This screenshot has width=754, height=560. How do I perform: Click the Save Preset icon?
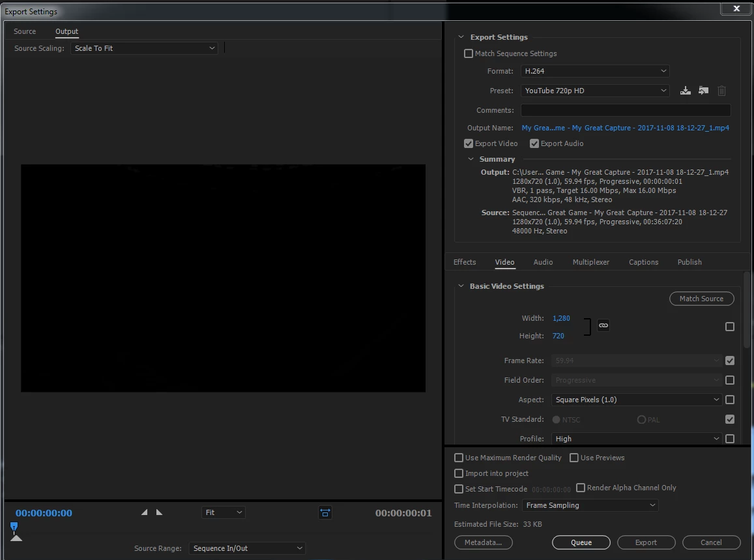(x=685, y=91)
